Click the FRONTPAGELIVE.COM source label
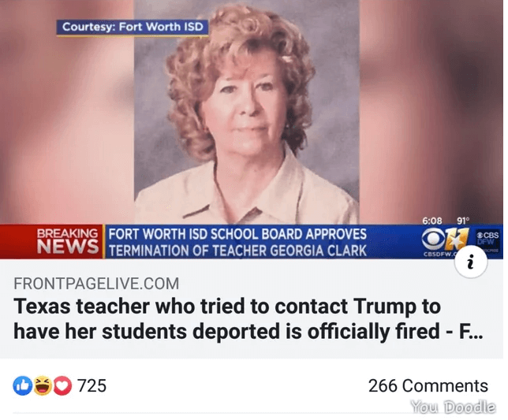The height and width of the screenshot is (420, 508). (x=96, y=284)
